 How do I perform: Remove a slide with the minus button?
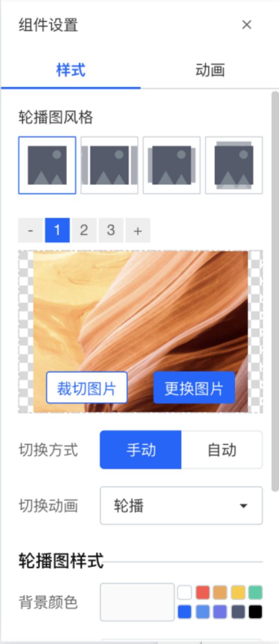pyautogui.click(x=31, y=230)
